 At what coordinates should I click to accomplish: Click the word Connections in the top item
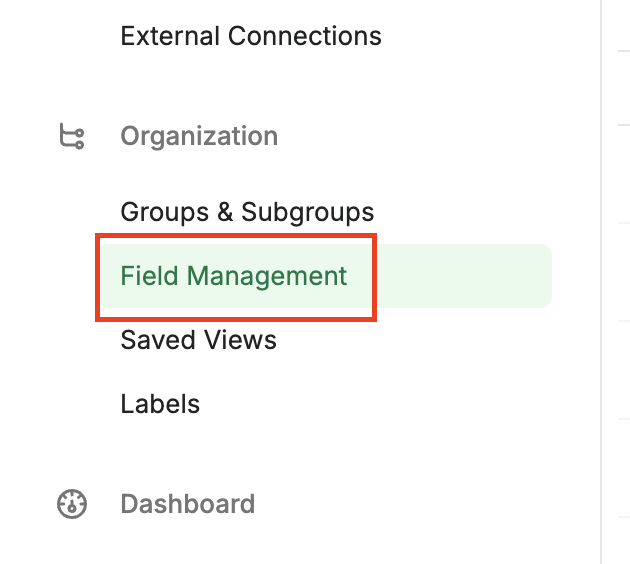point(305,36)
